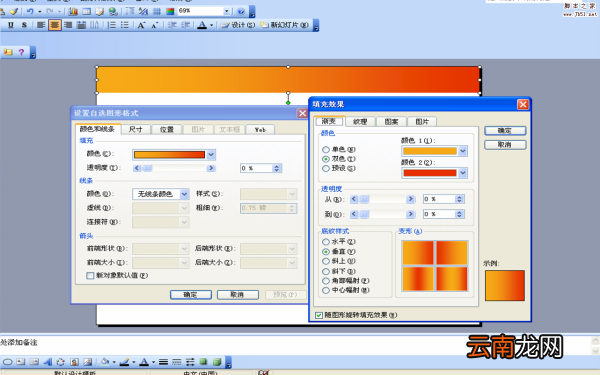600x375 pixels.
Task: Apply Underline formatting
Action: pyautogui.click(x=11, y=25)
